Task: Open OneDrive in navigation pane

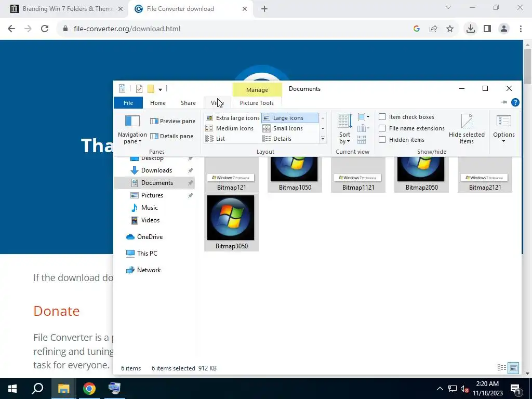Action: point(149,237)
